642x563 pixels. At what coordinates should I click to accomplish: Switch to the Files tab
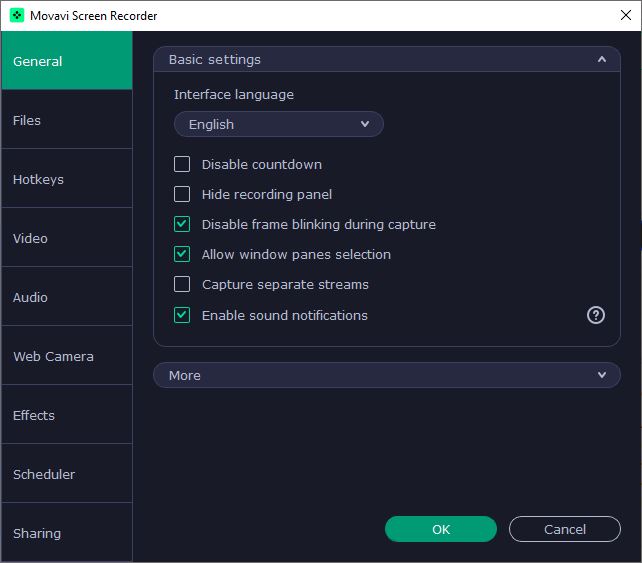[67, 120]
